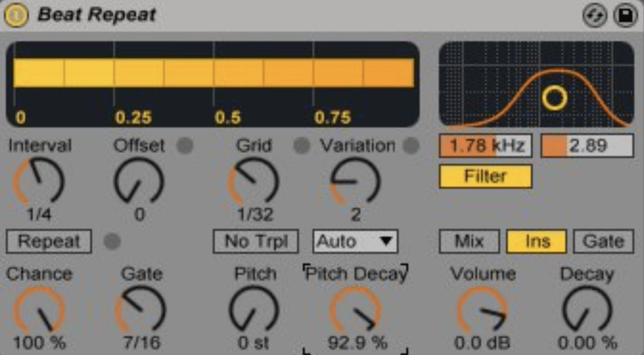Click the indicator dot next to Grid
Screen dimensions: 644x355
[302, 146]
